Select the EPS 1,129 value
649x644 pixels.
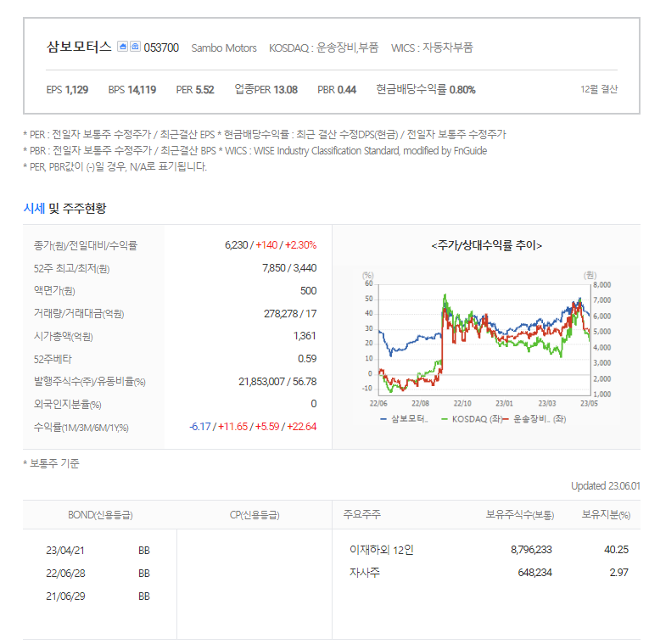(67, 90)
